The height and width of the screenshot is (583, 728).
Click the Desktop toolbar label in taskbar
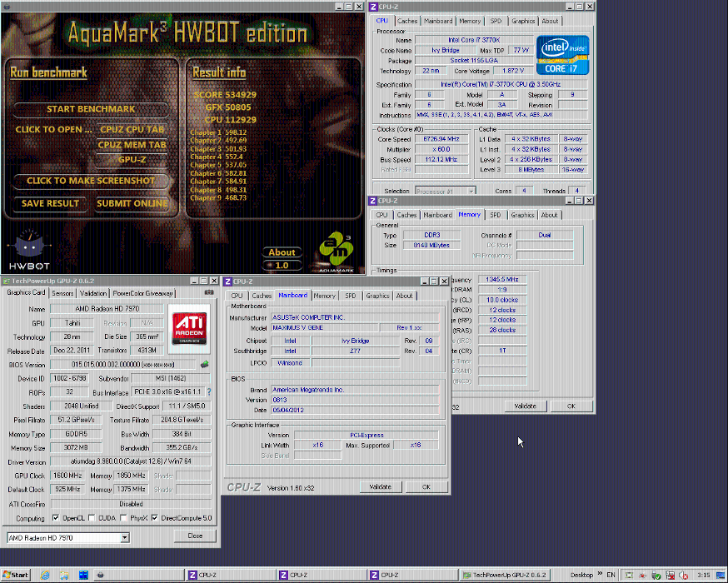click(581, 575)
